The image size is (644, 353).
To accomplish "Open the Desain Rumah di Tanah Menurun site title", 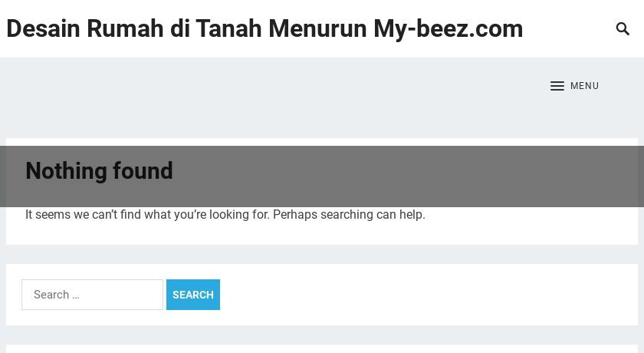I will 264,28.
